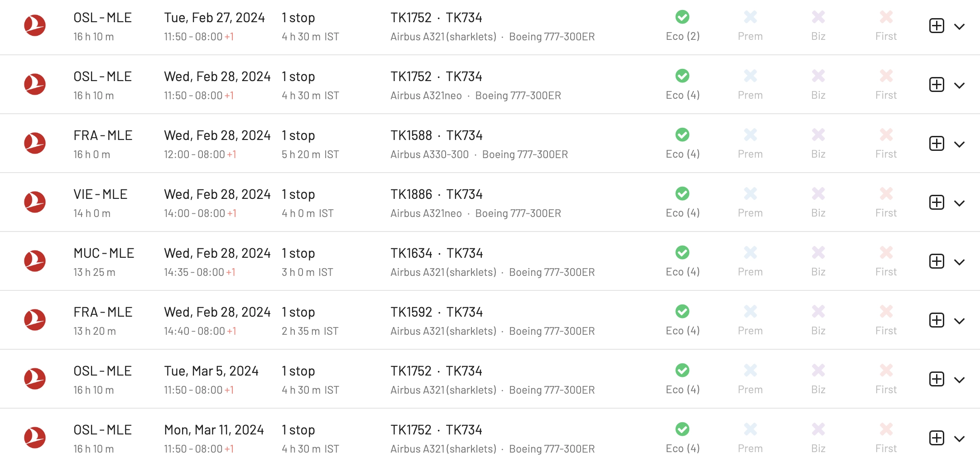Select Eco (4) on Tue, Mar 5 flight
Viewport: 980px width, 463px height.
pos(682,379)
